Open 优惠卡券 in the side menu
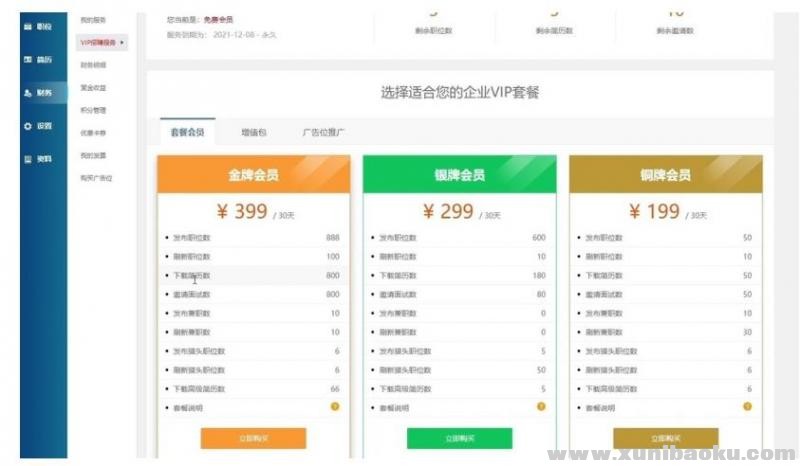Screen dimensions: 800x466 [93, 132]
